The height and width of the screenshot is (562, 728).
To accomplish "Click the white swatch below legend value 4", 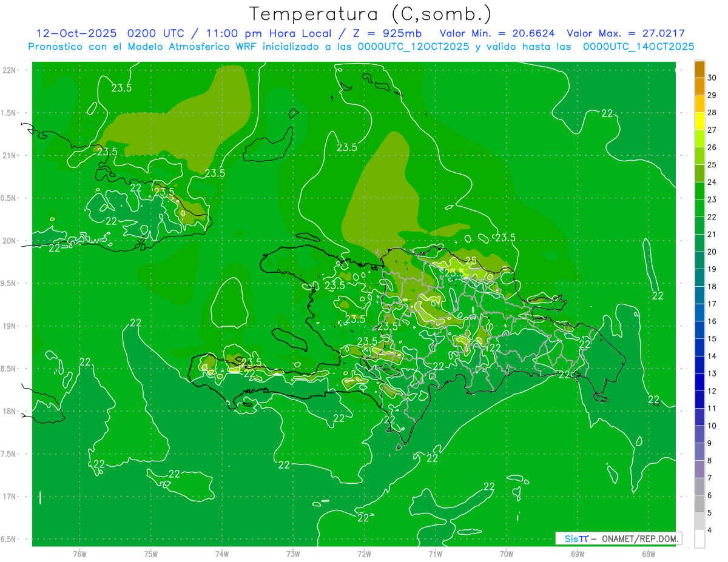I will tap(699, 539).
